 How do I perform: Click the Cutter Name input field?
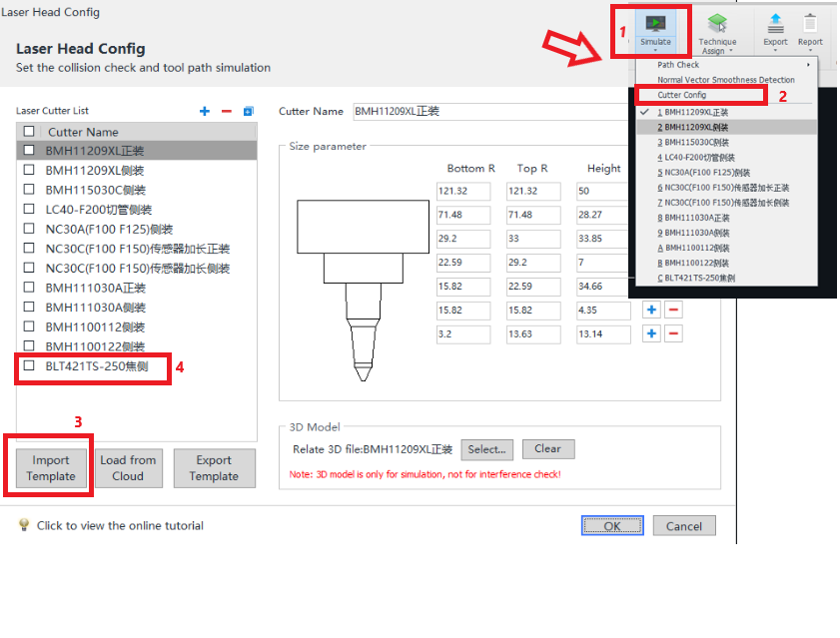tap(490, 112)
